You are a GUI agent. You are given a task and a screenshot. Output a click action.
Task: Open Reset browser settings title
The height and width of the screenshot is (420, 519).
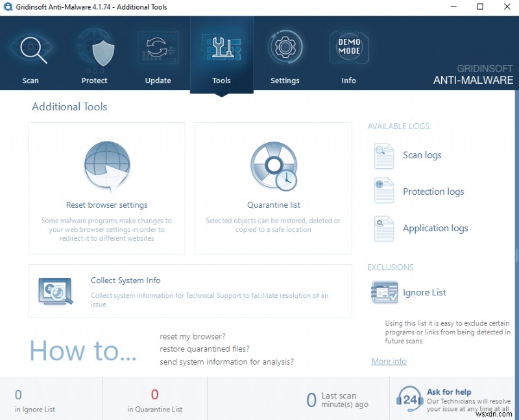click(x=106, y=205)
